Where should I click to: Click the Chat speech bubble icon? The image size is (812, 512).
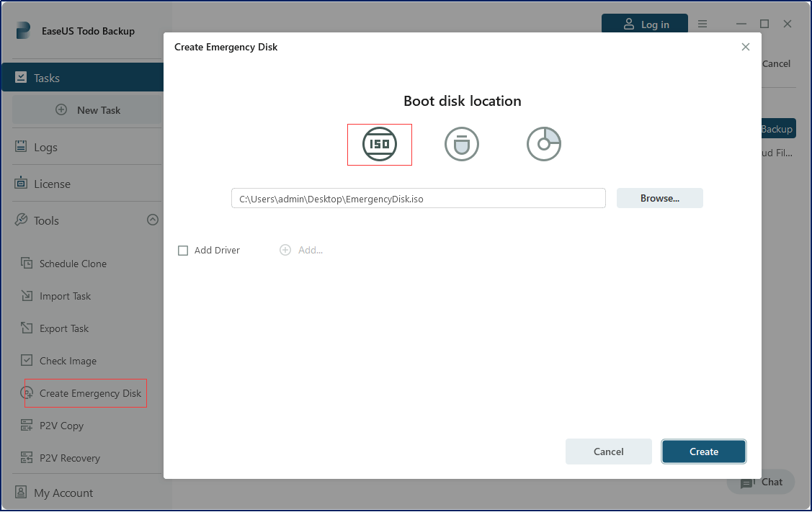pyautogui.click(x=746, y=483)
